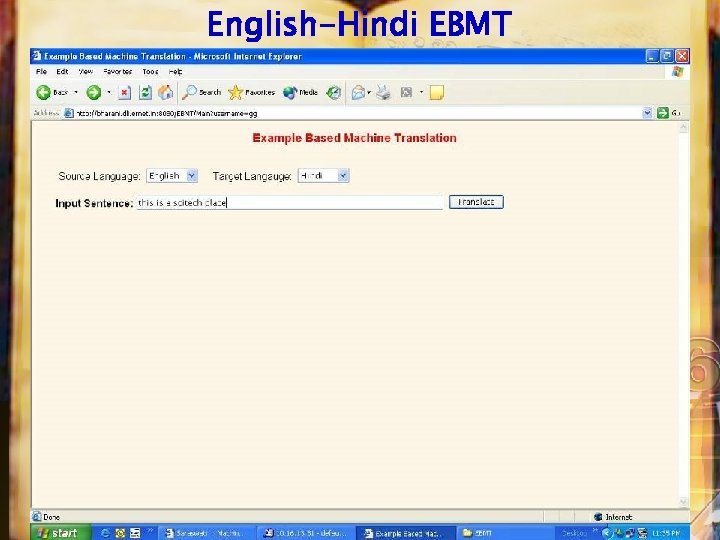720x540 pixels.
Task: Click the Windows flag logo in menu bar
Action: tap(678, 72)
